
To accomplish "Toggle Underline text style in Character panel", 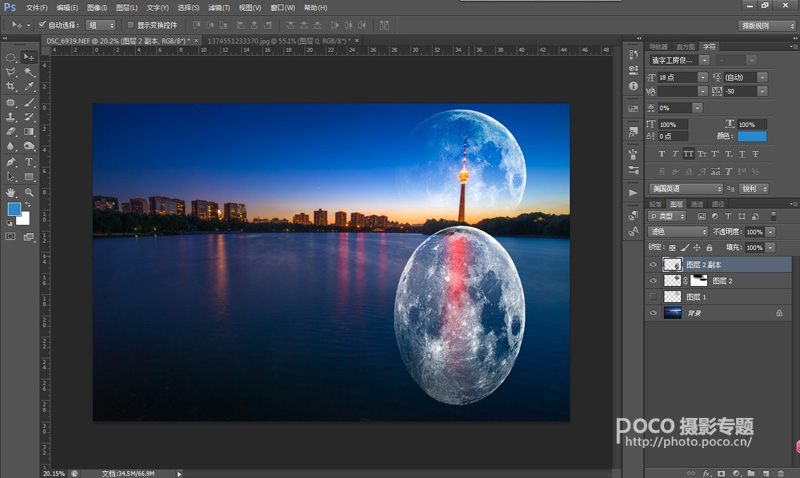I will point(742,154).
